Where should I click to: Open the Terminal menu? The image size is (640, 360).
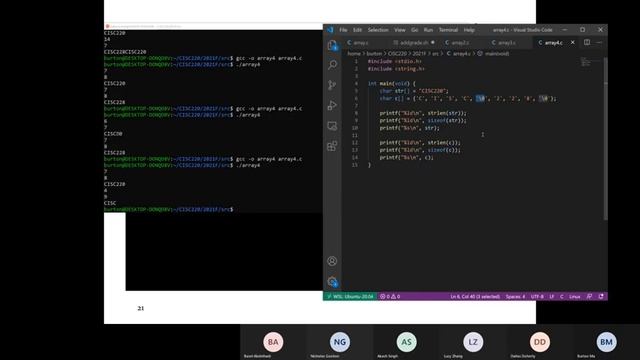pos(448,30)
